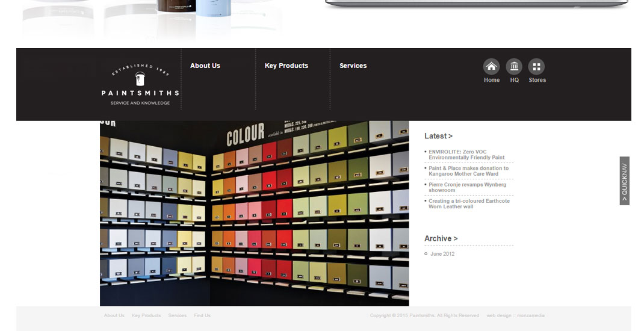Screen dimensions: 644x331
Task: Open the Services menu
Action: [353, 66]
